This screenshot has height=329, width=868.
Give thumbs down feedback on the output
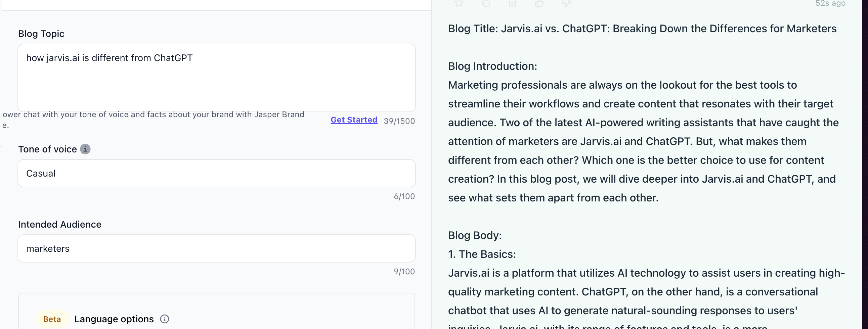click(x=566, y=4)
